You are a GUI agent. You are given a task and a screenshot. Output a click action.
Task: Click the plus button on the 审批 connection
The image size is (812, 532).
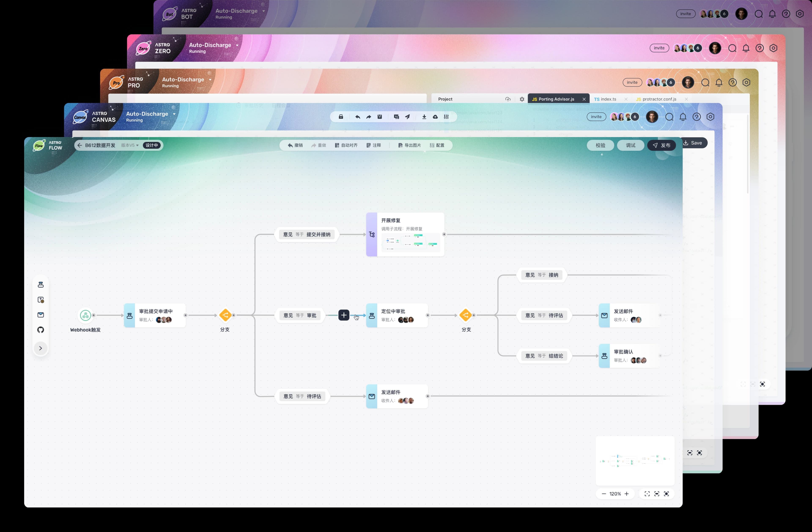point(344,315)
